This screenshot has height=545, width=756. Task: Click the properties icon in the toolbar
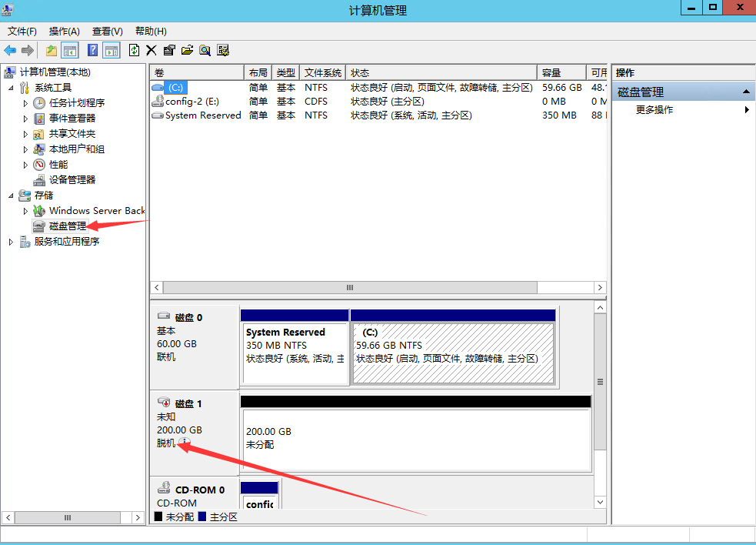[169, 50]
